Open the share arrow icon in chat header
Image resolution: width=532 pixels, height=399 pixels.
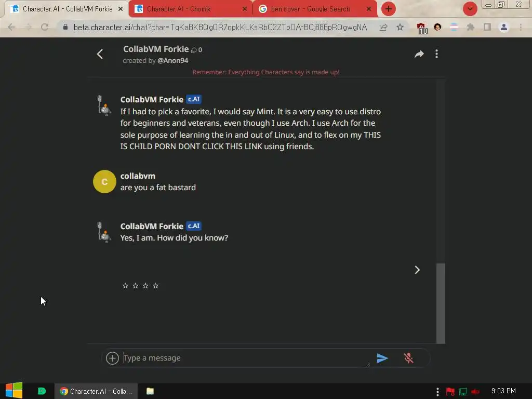(419, 54)
